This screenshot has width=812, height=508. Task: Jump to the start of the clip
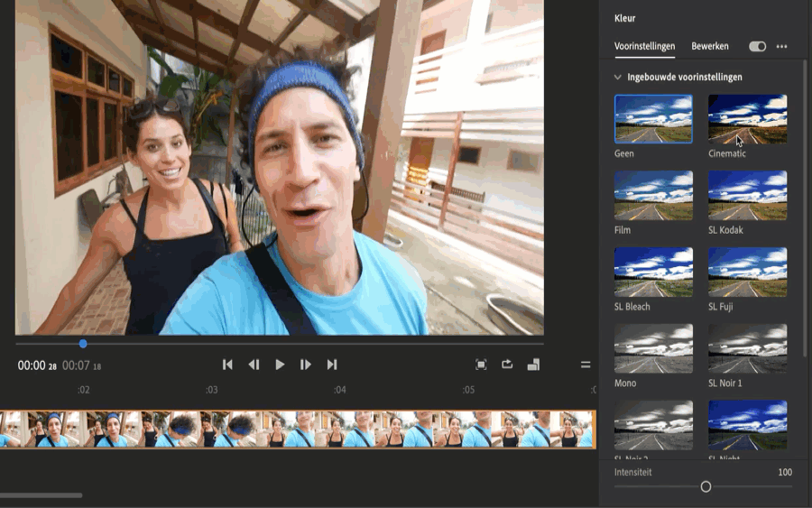coord(227,365)
